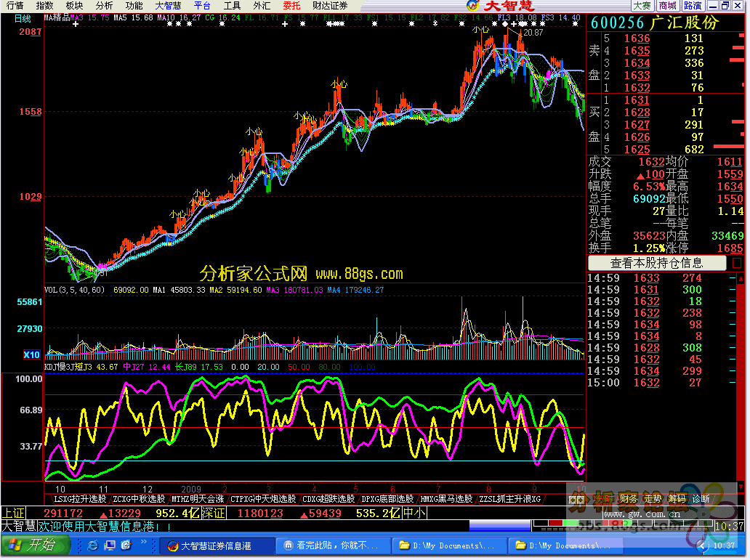Click the MA精品 indicator label
Viewport: 750px width, 560px height.
tap(57, 17)
